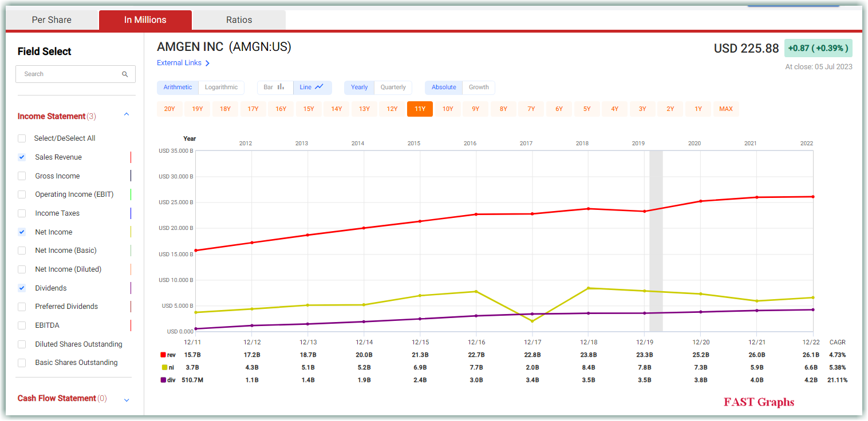
Task: Set chart range to 3Y
Action: 642,109
